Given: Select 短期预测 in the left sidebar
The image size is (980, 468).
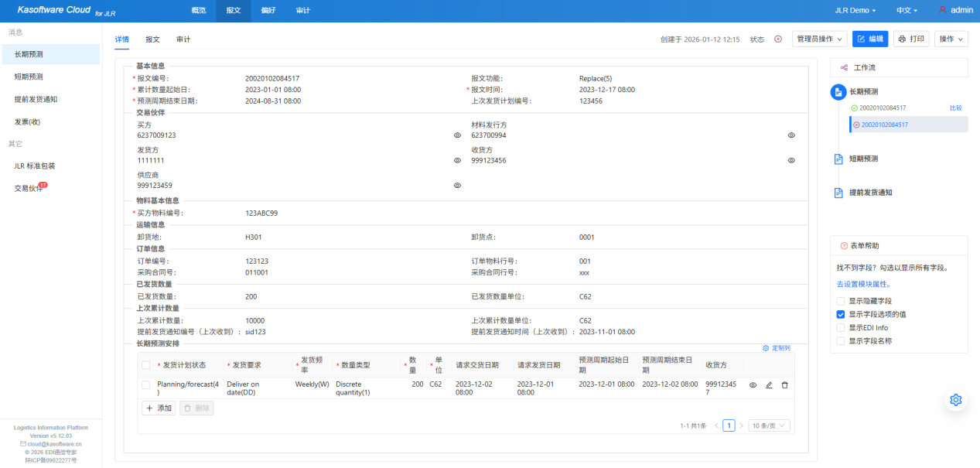Looking at the screenshot, I should pos(29,77).
